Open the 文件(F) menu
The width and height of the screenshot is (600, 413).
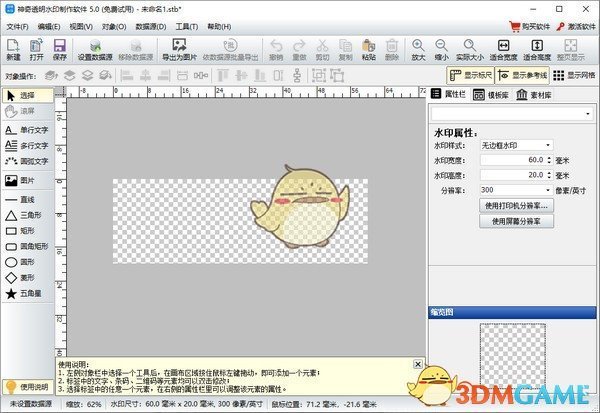(x=18, y=27)
